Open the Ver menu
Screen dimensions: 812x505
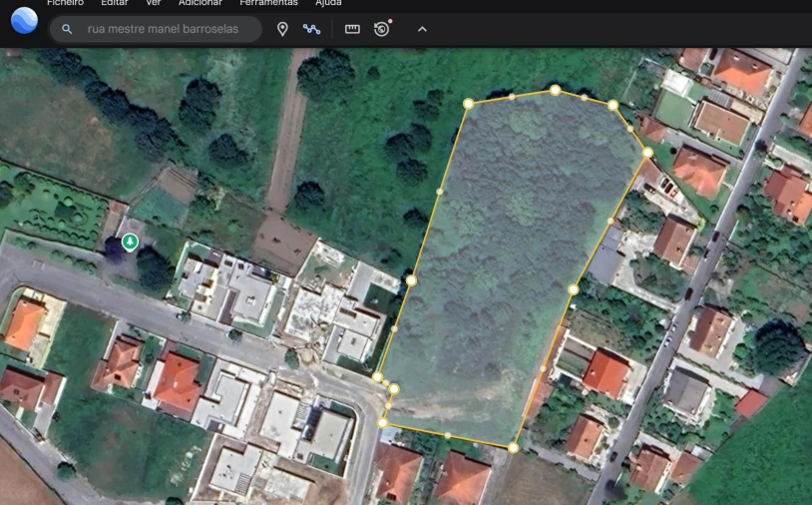coord(154,3)
